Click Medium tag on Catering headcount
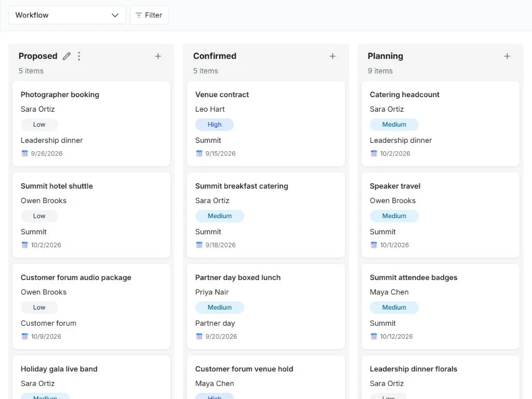The image size is (532, 399). (394, 125)
